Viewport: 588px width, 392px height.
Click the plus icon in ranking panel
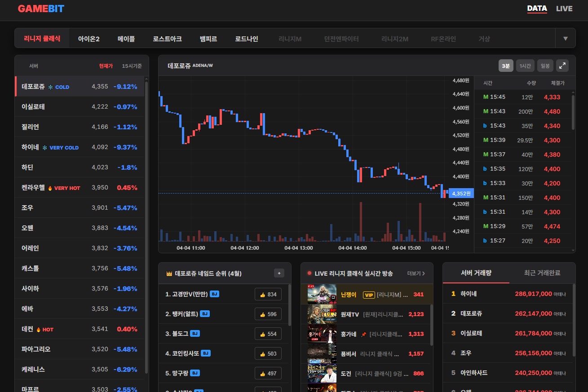click(279, 273)
